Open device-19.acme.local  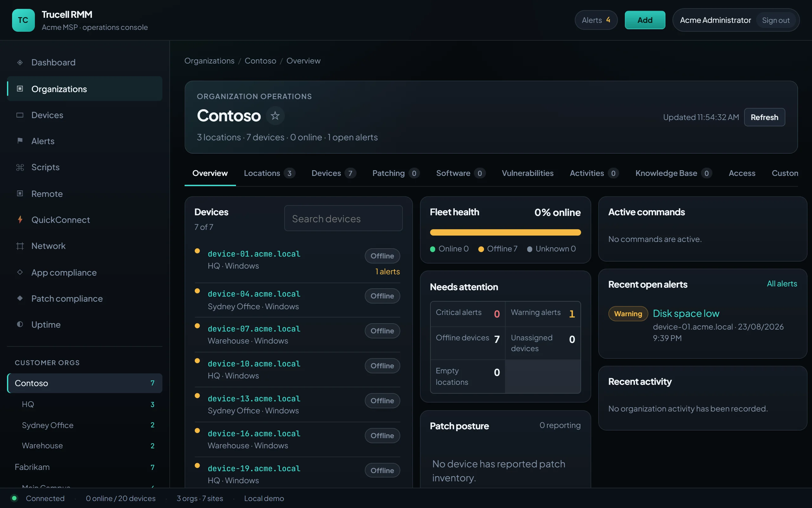254,469
